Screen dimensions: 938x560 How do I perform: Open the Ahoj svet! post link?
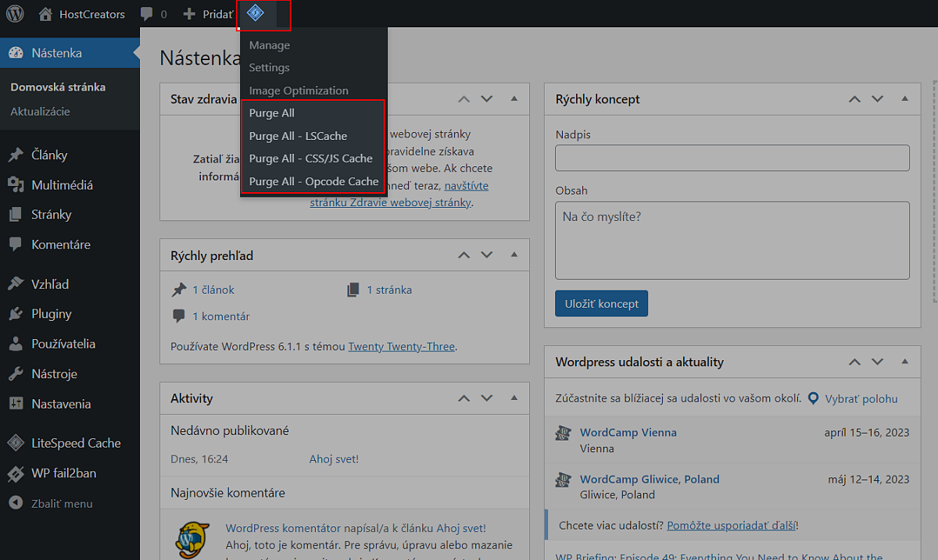coord(334,459)
